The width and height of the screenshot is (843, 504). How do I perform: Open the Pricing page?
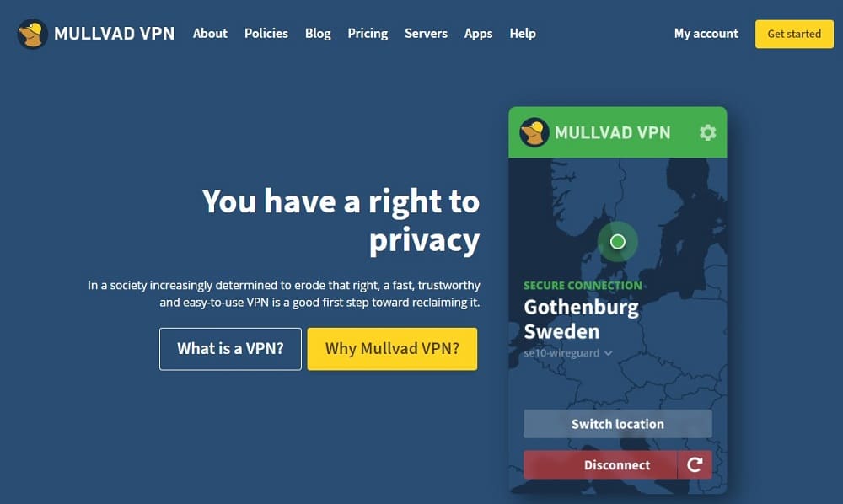pos(368,34)
